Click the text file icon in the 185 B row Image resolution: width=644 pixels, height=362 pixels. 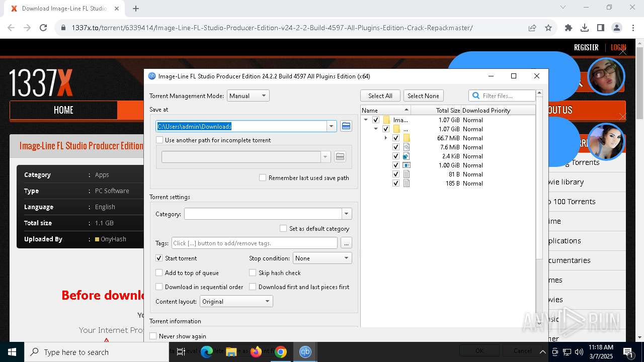pyautogui.click(x=407, y=184)
